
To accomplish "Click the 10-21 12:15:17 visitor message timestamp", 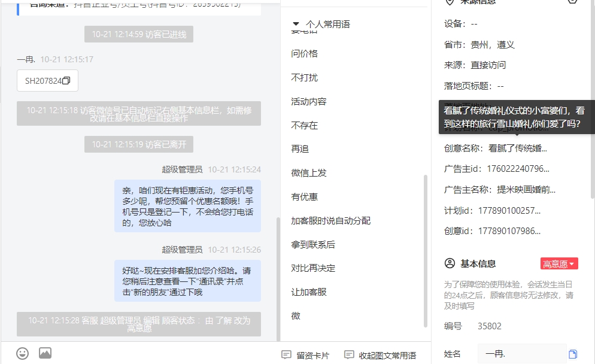I will pyautogui.click(x=67, y=59).
